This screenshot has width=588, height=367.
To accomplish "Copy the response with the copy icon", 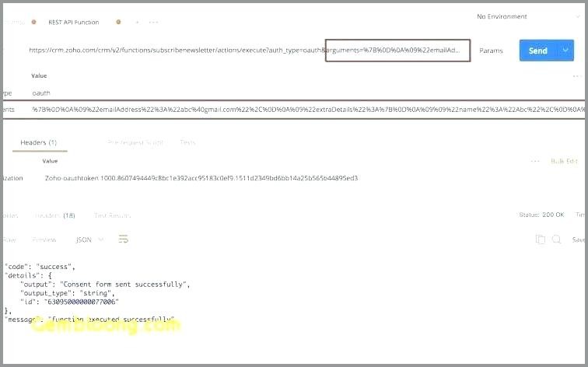I will click(541, 239).
